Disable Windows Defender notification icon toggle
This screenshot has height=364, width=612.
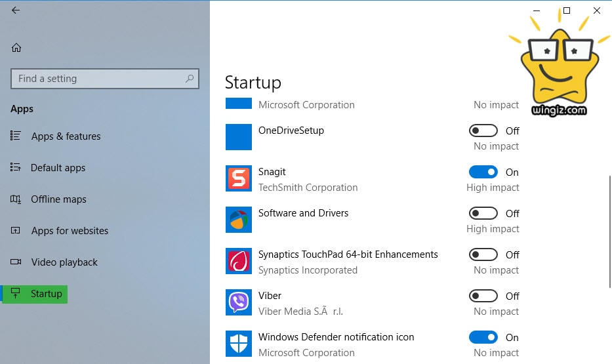pos(483,337)
